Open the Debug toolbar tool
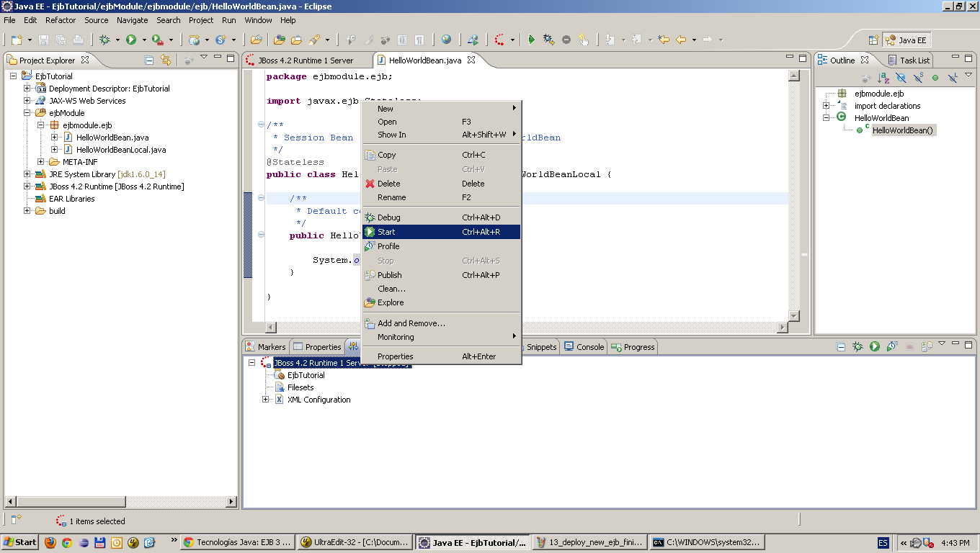The image size is (980, 553). [x=104, y=40]
